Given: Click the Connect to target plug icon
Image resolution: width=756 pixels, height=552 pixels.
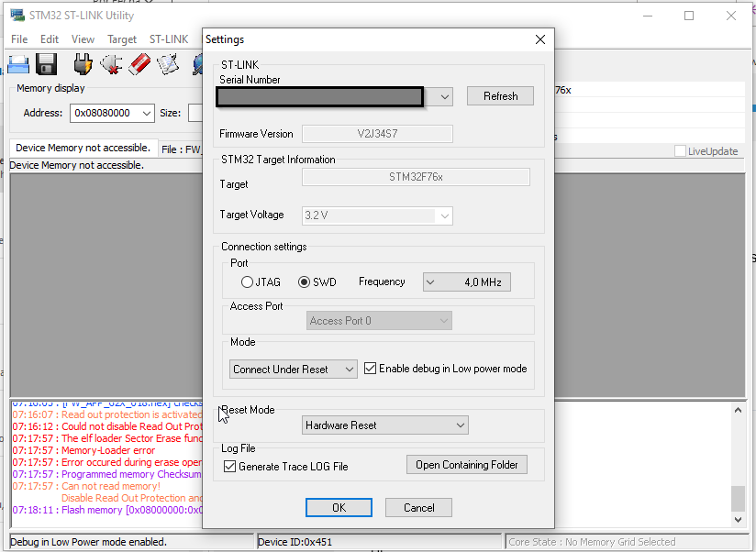Looking at the screenshot, I should [83, 64].
